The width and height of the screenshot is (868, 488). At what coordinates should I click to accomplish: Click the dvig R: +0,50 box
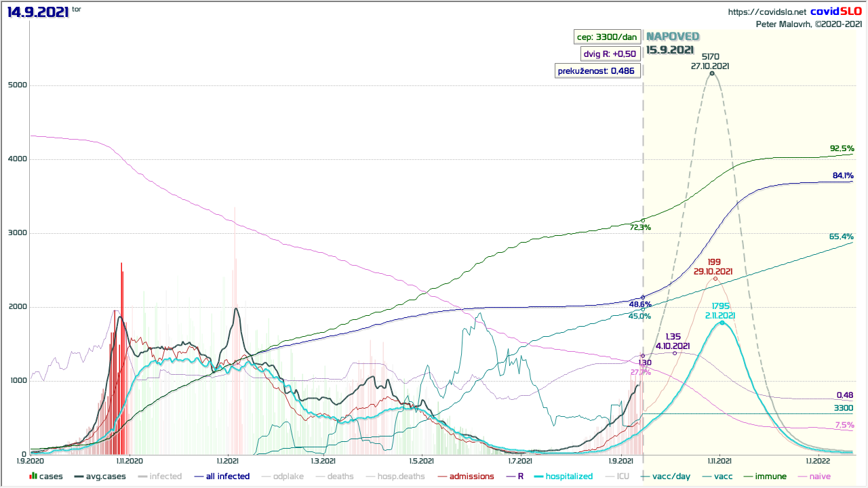coord(610,54)
